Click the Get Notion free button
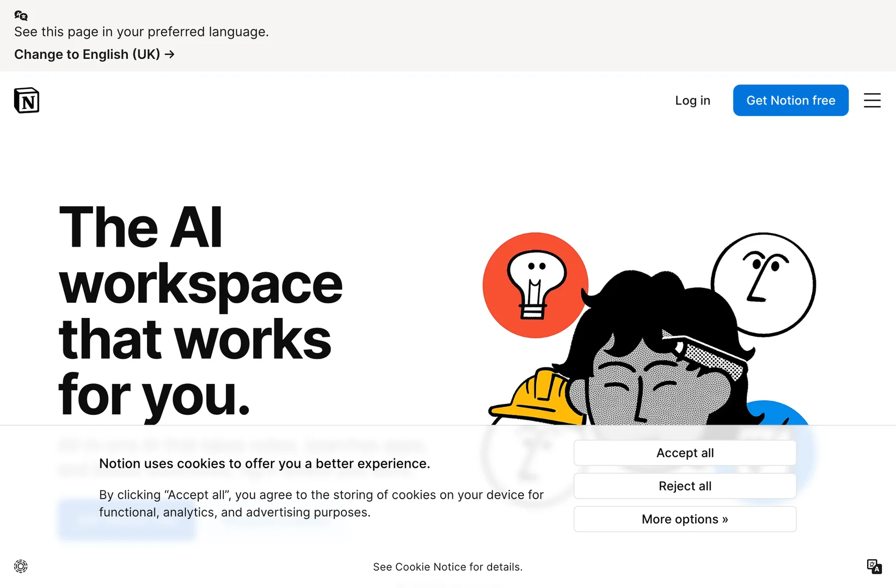The width and height of the screenshot is (896, 588). click(790, 100)
